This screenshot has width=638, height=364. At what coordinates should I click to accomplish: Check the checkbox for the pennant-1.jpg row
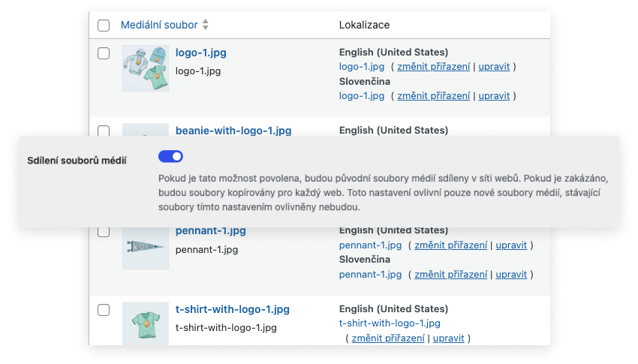104,232
